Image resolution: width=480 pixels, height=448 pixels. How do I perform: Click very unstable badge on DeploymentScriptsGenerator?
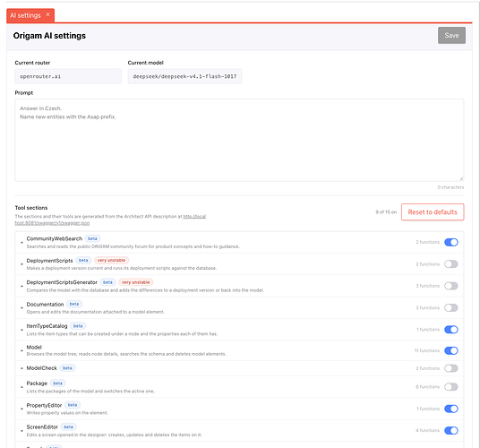[x=135, y=282]
